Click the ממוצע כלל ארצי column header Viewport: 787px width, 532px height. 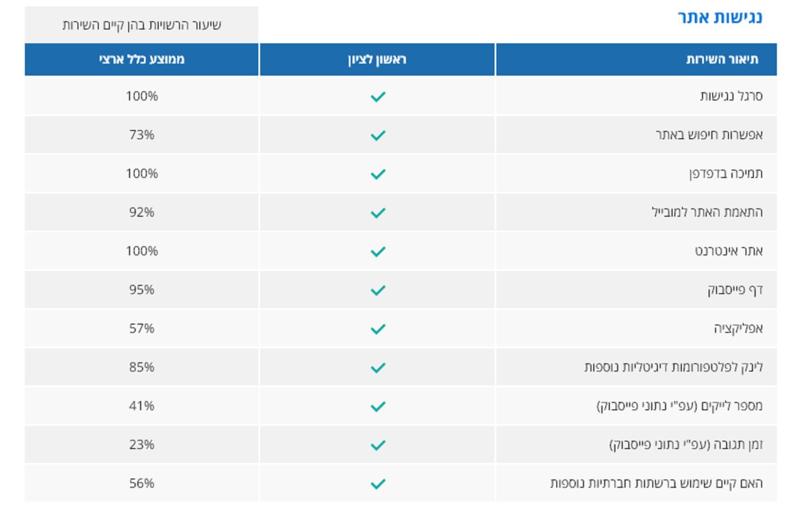tap(142, 60)
